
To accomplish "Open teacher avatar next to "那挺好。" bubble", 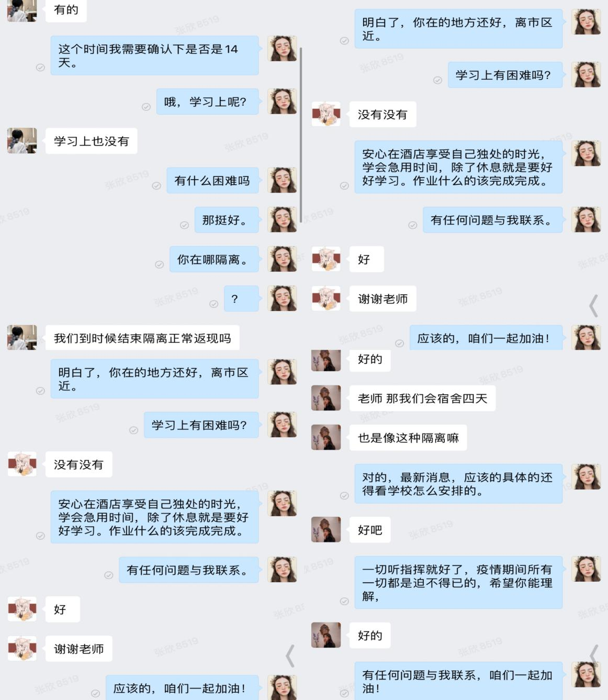I will coord(282,219).
